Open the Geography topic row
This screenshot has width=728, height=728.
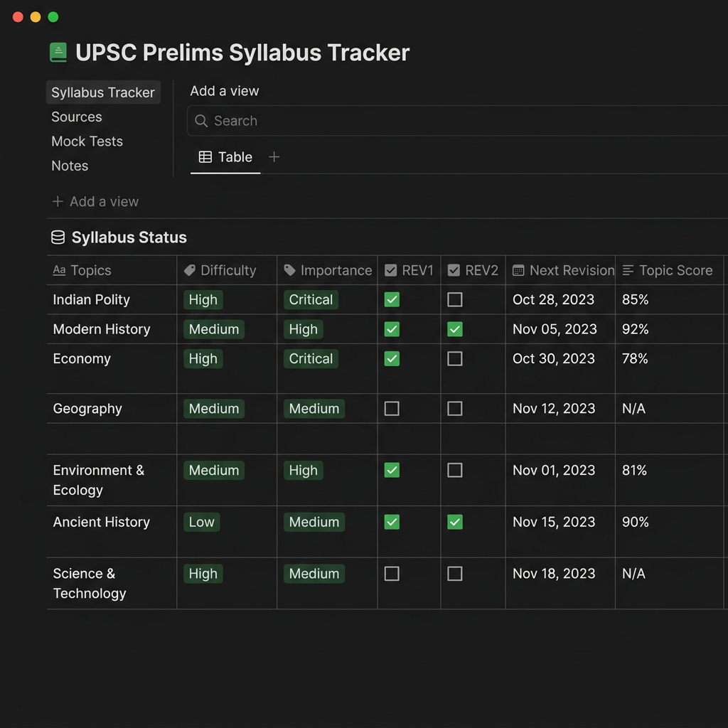coord(87,409)
